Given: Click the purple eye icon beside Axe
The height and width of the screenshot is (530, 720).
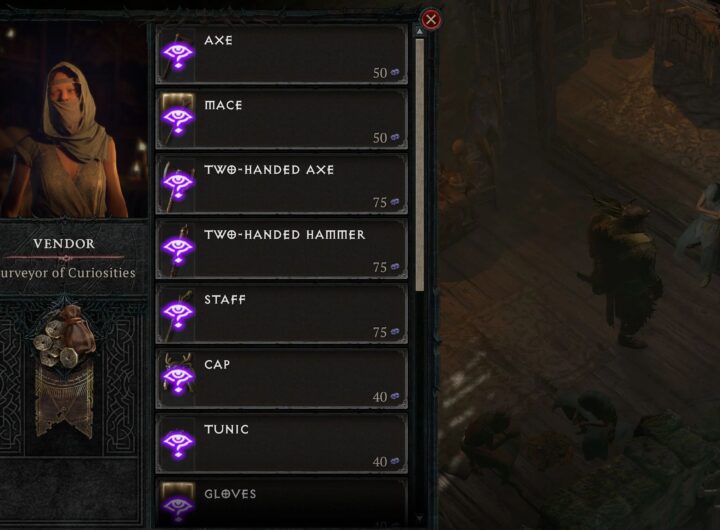Looking at the screenshot, I should (x=178, y=54).
